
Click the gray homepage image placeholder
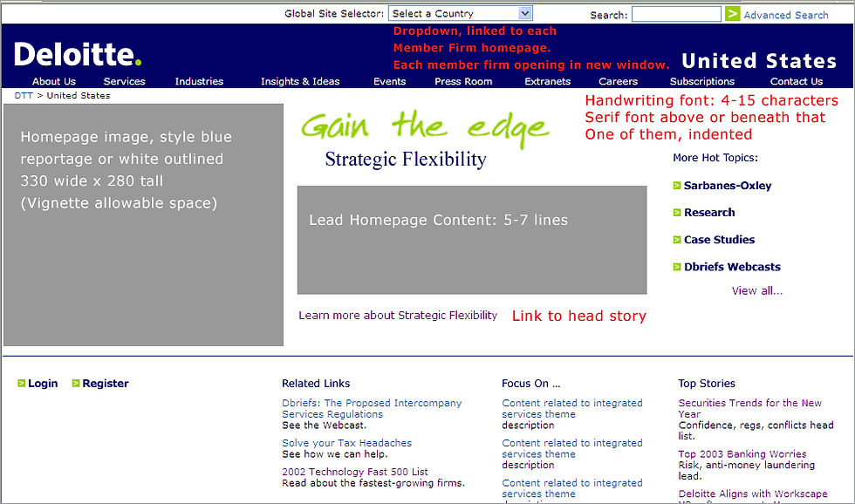(143, 224)
